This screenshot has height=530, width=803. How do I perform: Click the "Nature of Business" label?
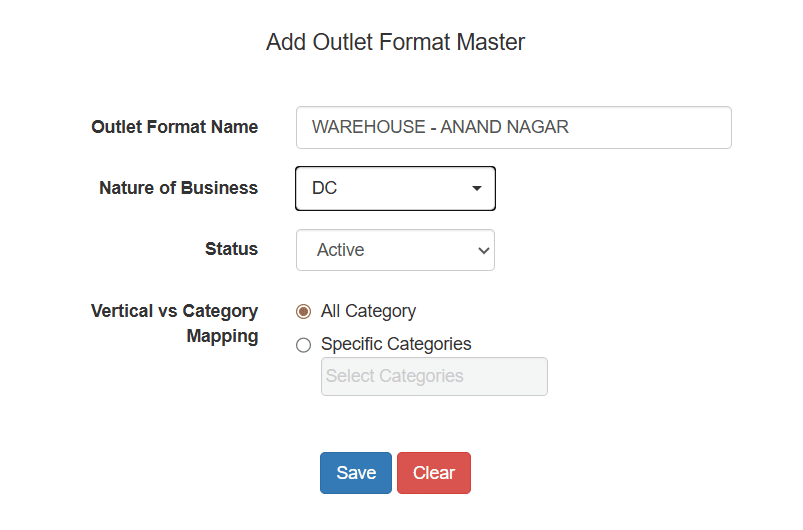tap(179, 188)
